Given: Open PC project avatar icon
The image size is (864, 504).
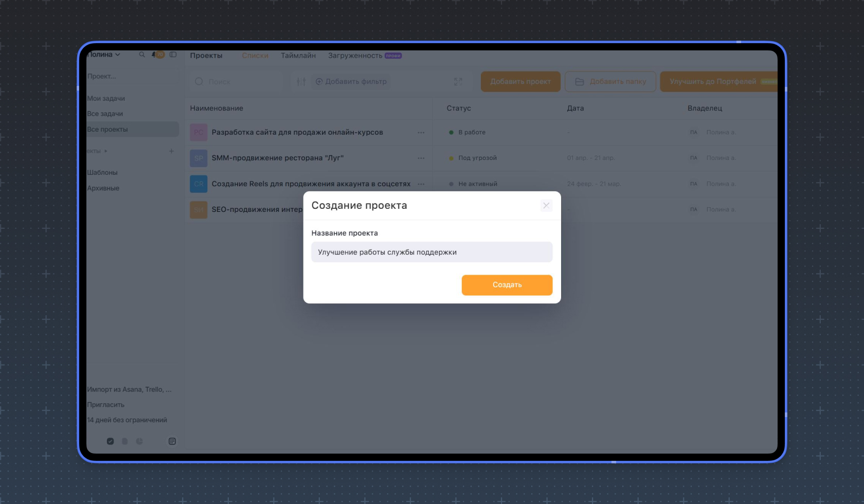Looking at the screenshot, I should pos(199,132).
